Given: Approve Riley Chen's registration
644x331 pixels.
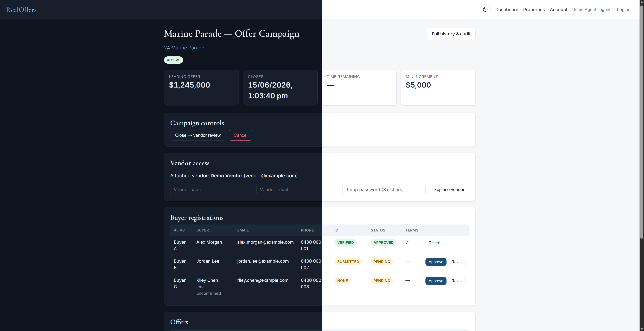Looking at the screenshot, I should (x=436, y=281).
